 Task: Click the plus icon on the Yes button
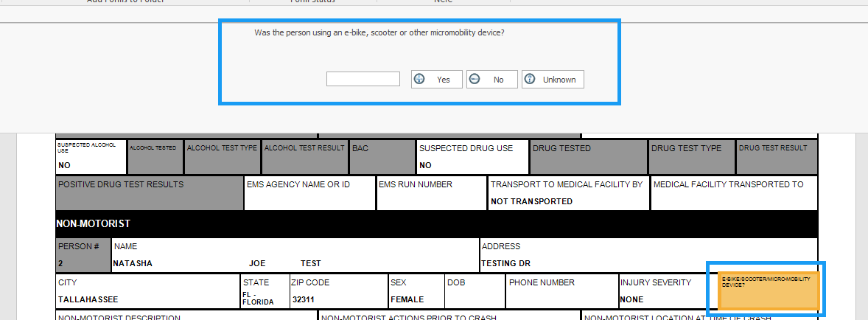click(419, 79)
